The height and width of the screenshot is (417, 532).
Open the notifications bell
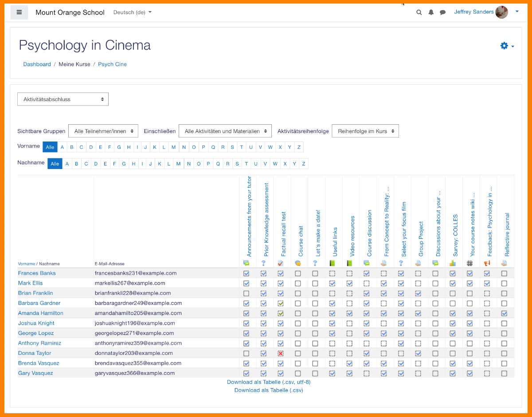(x=431, y=12)
